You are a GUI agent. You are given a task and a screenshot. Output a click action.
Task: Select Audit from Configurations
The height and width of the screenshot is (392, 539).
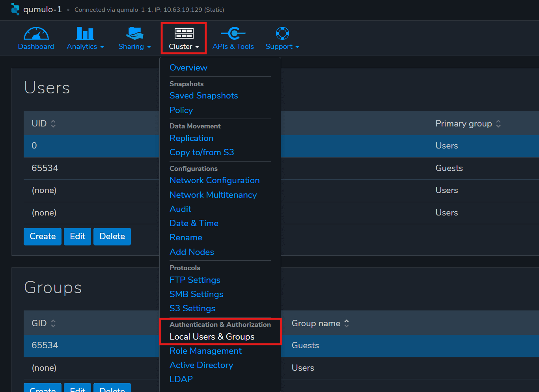click(x=181, y=209)
